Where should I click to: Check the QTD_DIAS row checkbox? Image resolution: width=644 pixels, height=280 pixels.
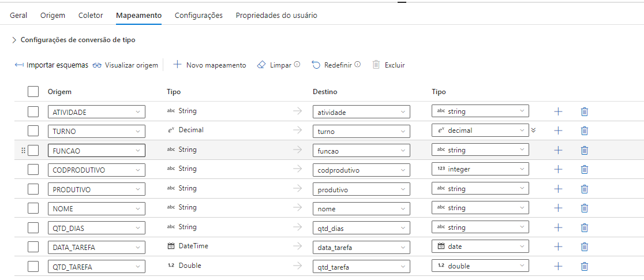[x=33, y=227]
